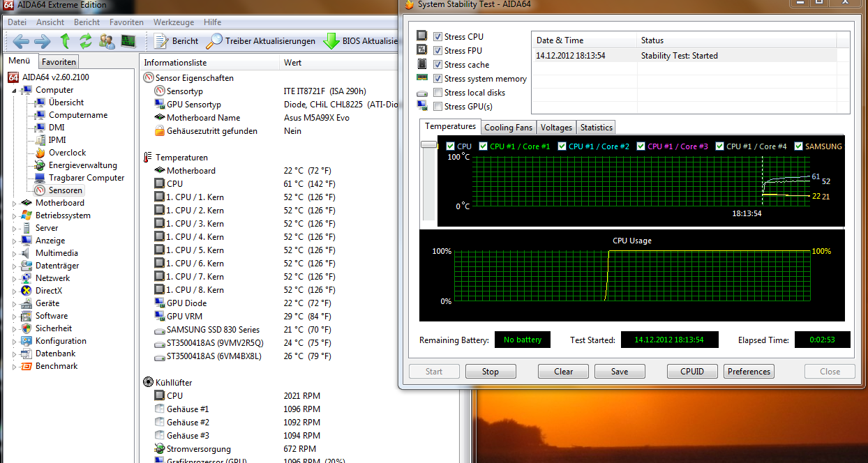Open the stability test monitor icon
The image size is (868, 463).
128,41
